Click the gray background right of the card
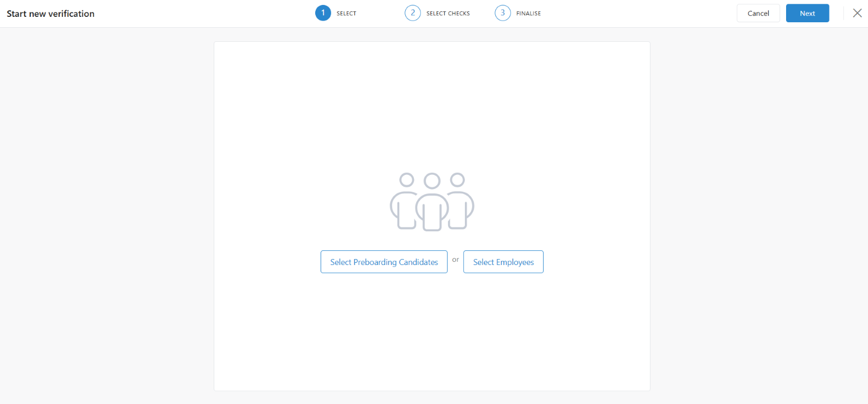 pyautogui.click(x=759, y=217)
